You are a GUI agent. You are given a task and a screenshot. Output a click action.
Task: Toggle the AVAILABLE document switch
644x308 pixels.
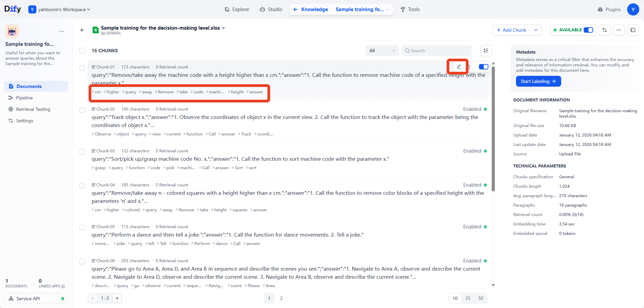pos(588,30)
